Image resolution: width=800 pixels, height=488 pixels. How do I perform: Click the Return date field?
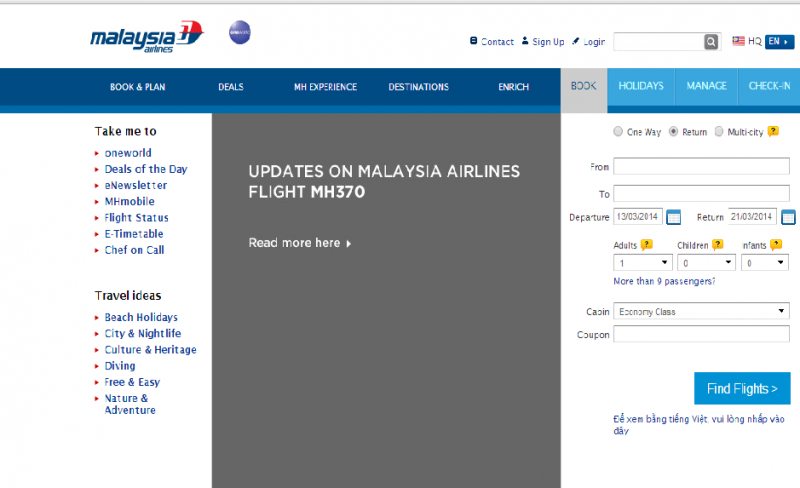coord(752,216)
